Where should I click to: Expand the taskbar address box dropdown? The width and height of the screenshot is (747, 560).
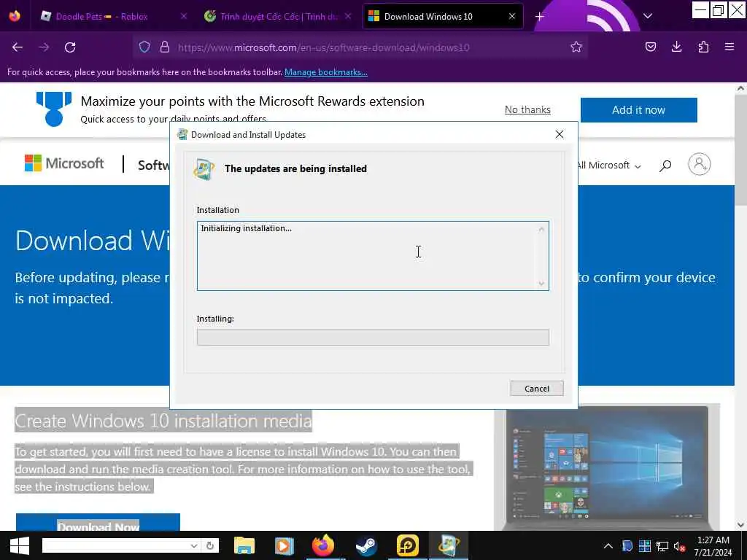point(194,545)
